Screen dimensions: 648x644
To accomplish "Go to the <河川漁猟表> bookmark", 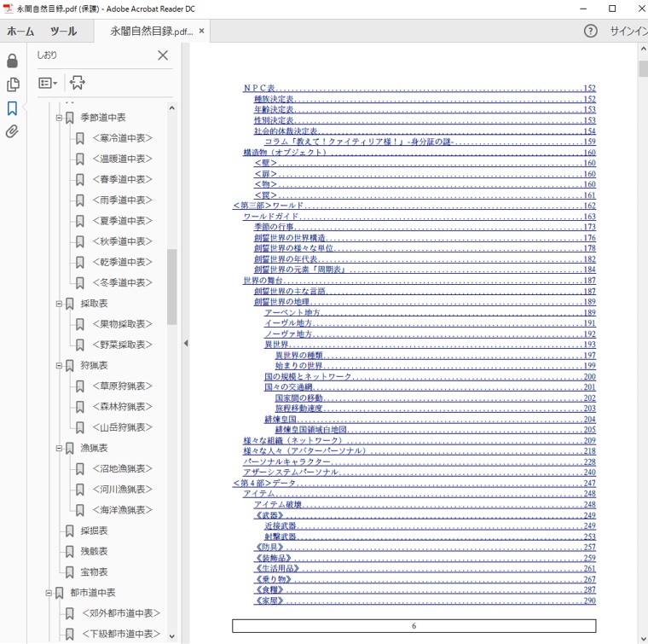I will (122, 490).
